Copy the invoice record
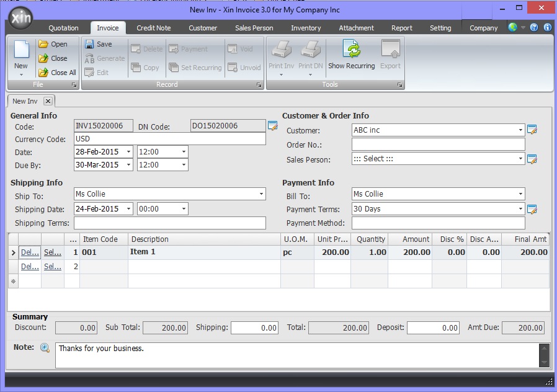 (145, 68)
